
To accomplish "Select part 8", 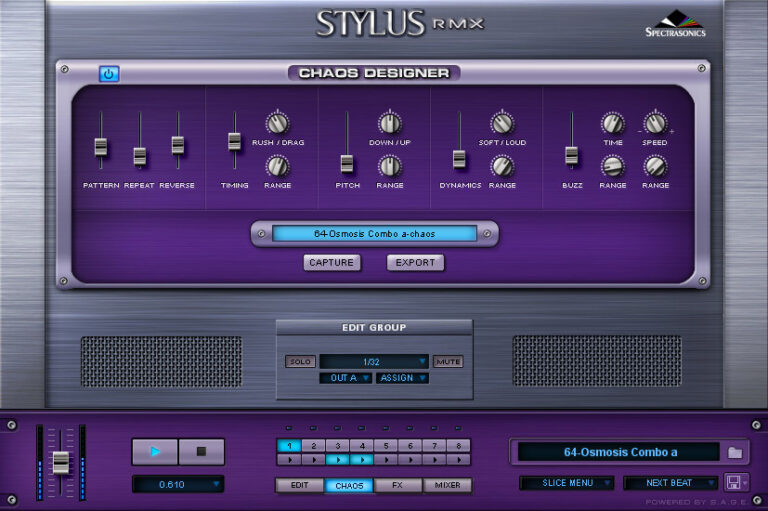I will coord(458,446).
